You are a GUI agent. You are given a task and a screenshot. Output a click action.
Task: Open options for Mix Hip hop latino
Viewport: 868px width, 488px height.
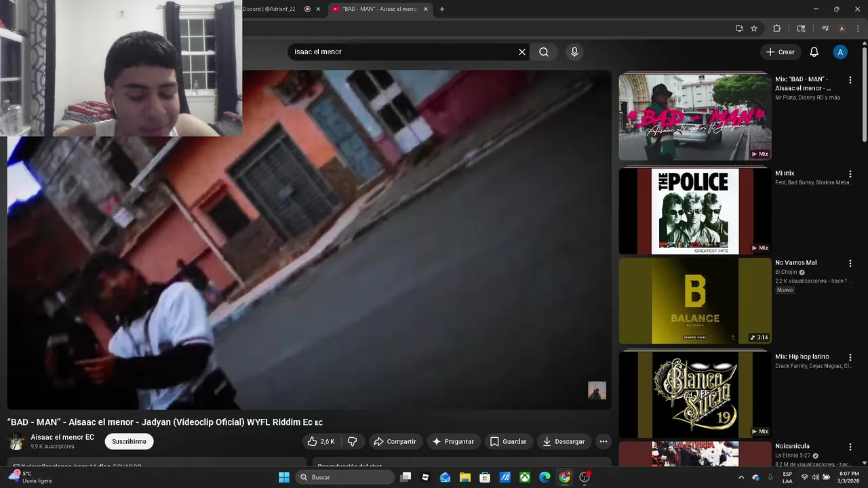pyautogui.click(x=850, y=357)
